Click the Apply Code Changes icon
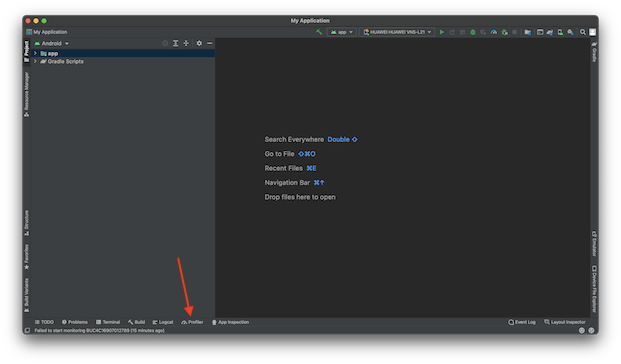621x364 pixels. 462,32
